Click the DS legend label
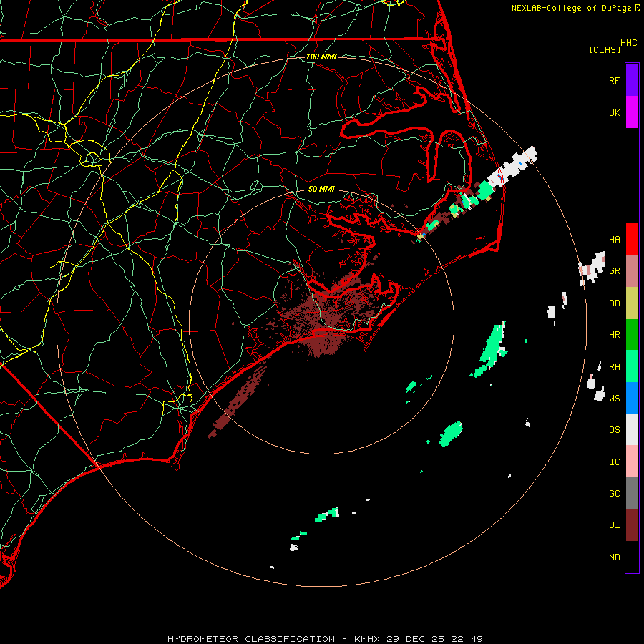The width and height of the screenshot is (644, 644). tap(614, 429)
